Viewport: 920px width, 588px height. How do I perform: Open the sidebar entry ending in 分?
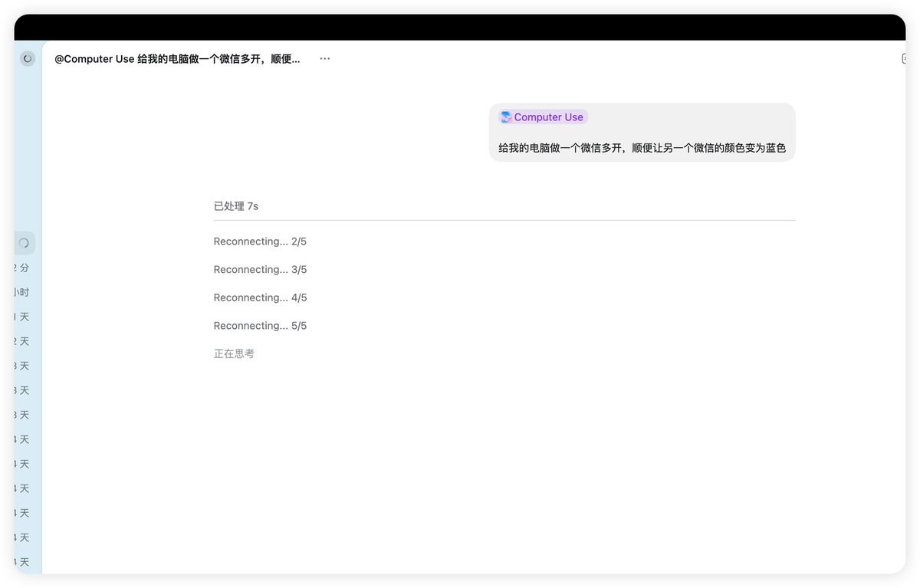click(22, 268)
